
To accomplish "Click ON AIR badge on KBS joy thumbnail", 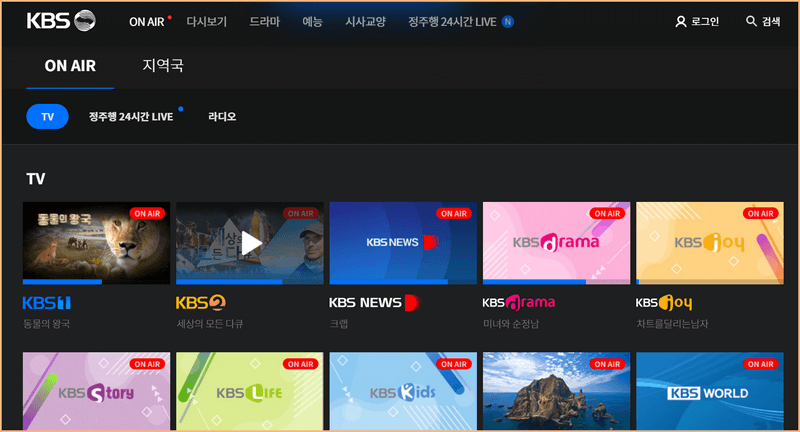I will point(761,214).
